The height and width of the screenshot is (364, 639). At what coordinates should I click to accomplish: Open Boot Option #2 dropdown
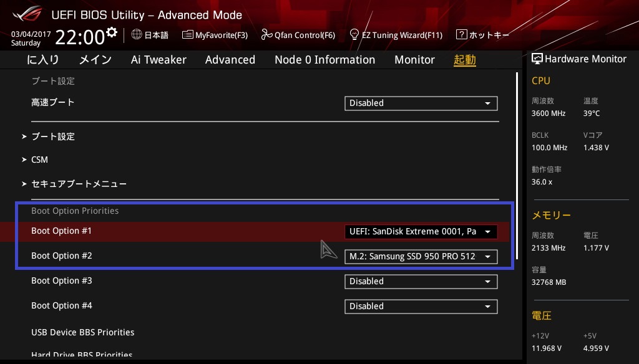click(421, 257)
